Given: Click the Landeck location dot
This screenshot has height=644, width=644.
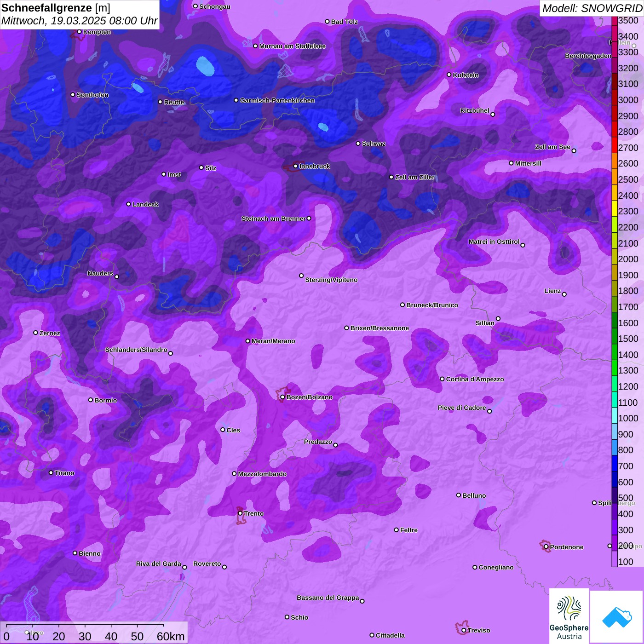Looking at the screenshot, I should point(128,204).
